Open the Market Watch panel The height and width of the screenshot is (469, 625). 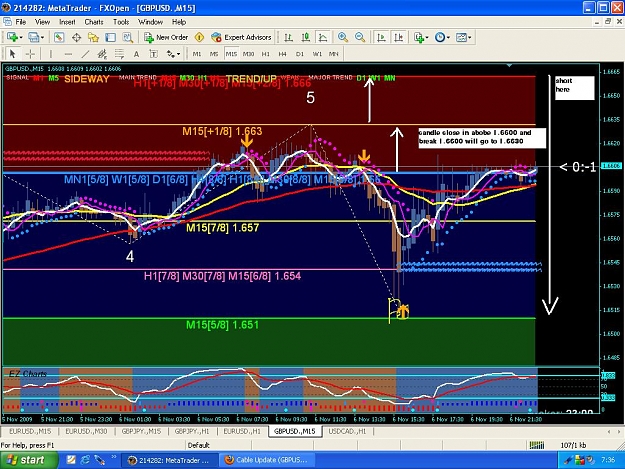pyautogui.click(x=59, y=37)
